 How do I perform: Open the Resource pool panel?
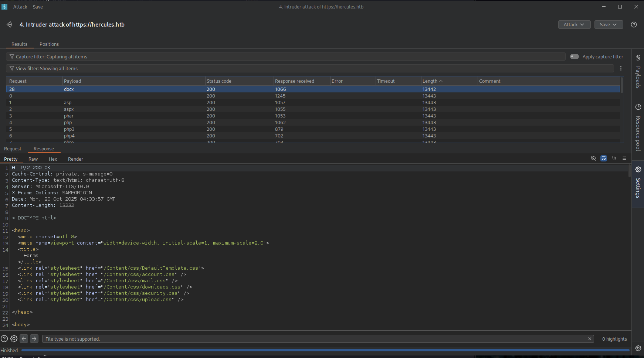(638, 126)
